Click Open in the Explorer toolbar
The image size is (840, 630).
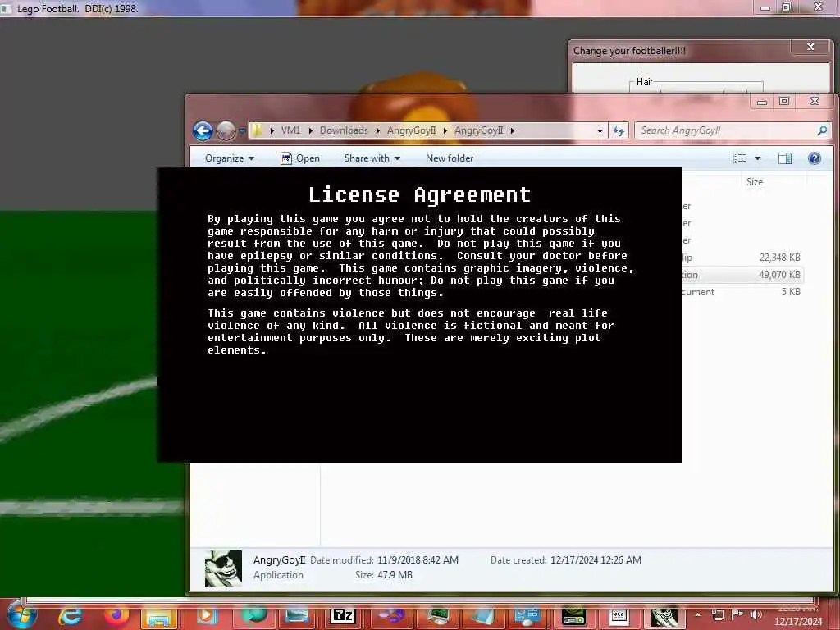pos(300,158)
